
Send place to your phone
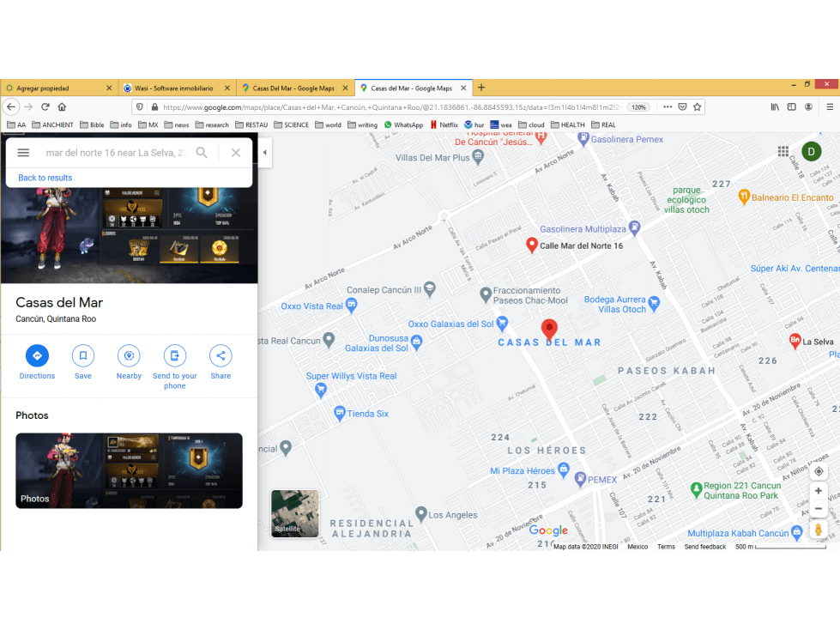pos(175,355)
